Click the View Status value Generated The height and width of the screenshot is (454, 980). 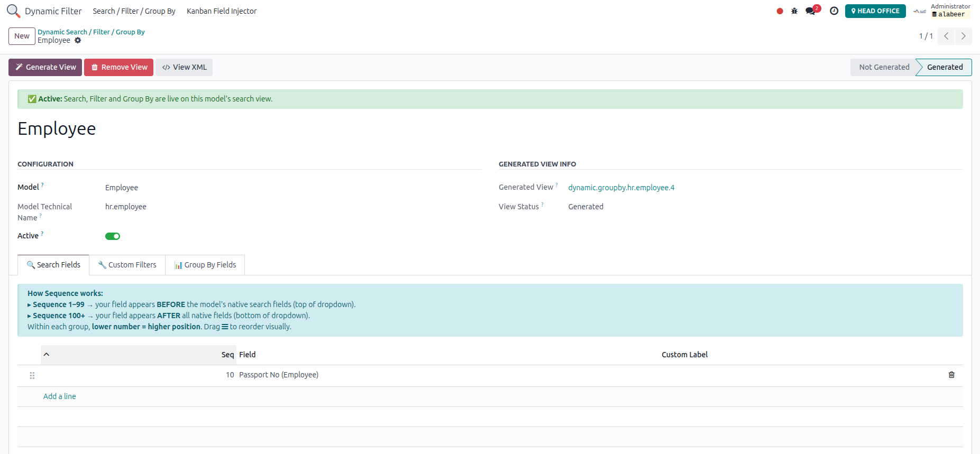(x=586, y=207)
